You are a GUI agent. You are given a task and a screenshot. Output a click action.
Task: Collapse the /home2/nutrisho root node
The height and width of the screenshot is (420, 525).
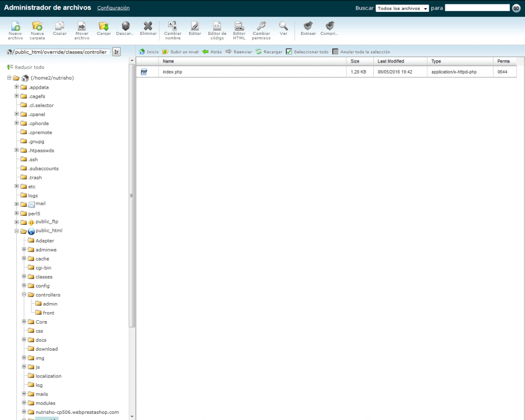coord(9,78)
